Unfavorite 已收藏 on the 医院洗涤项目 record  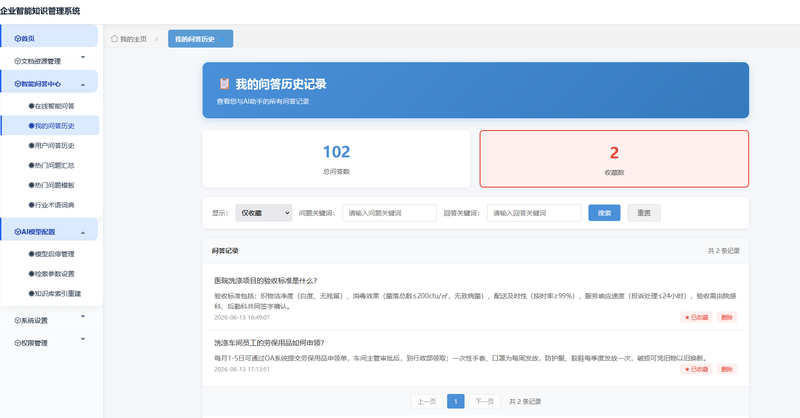click(x=696, y=317)
